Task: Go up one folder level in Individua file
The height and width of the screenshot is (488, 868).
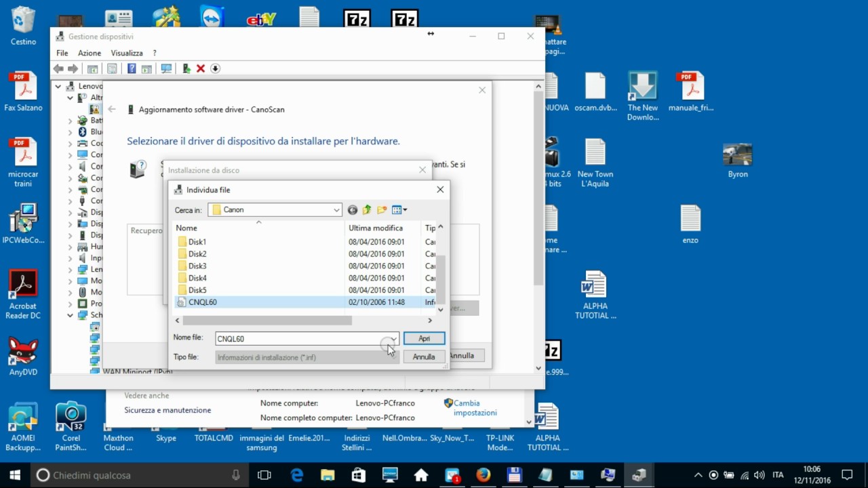Action: [x=367, y=210]
